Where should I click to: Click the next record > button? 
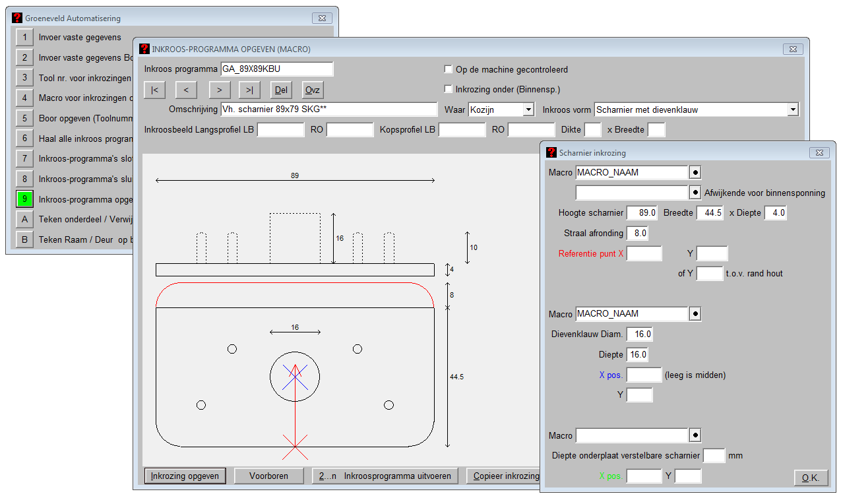click(x=219, y=90)
